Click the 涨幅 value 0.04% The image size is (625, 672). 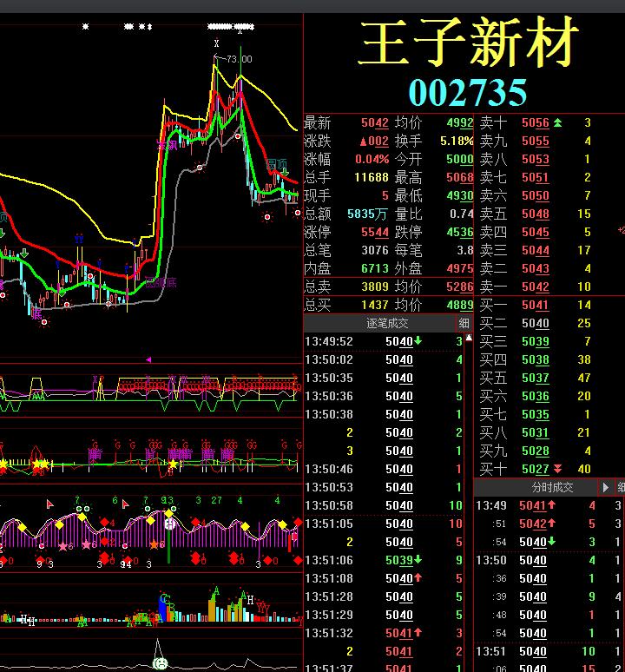[372, 160]
